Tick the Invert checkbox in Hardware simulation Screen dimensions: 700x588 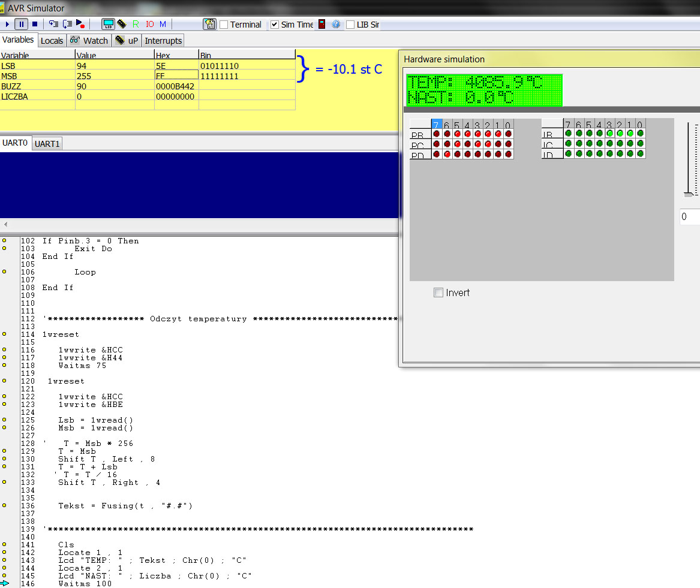[438, 293]
